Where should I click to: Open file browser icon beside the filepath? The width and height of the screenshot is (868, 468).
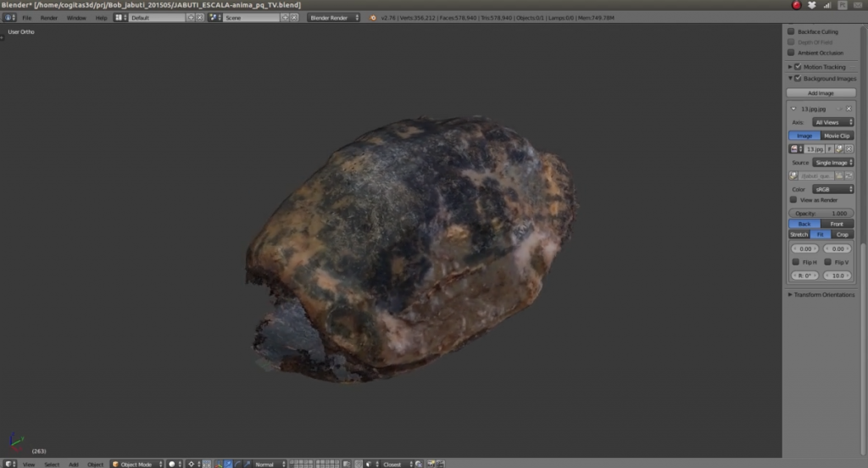click(x=839, y=175)
